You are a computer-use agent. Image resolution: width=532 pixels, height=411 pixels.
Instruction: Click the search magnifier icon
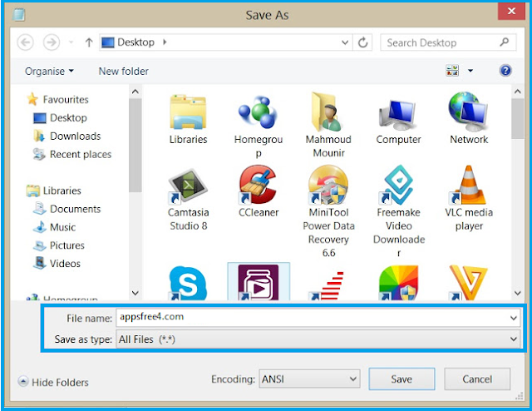pos(505,42)
